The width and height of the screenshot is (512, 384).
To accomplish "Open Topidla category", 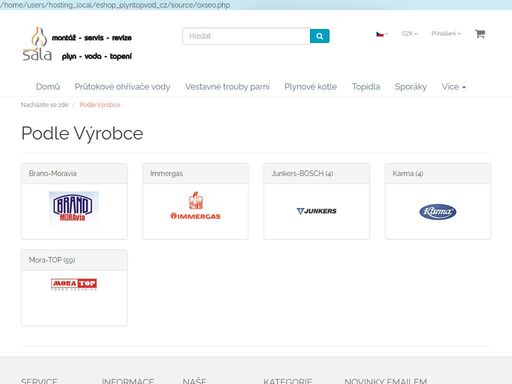I will (366, 87).
